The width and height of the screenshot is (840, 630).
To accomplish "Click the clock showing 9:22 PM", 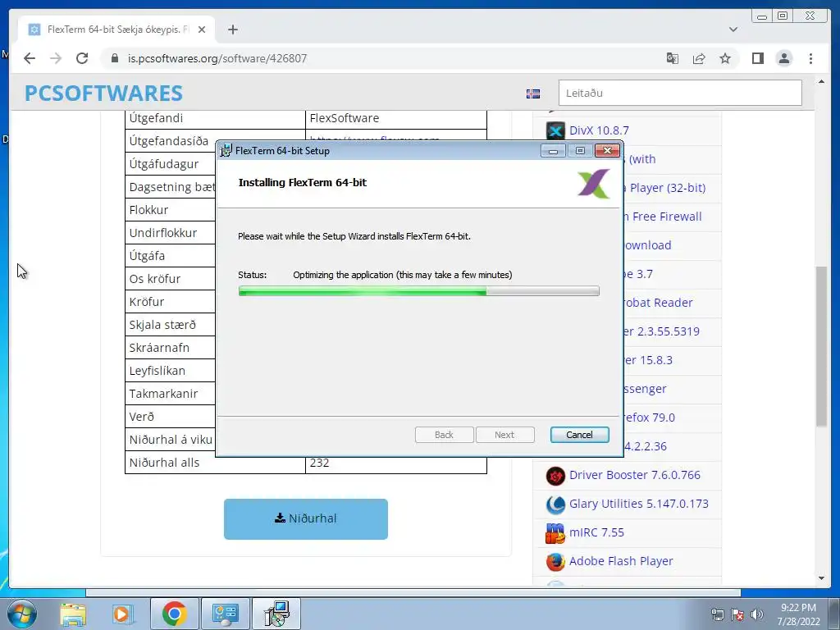I will click(x=798, y=608).
